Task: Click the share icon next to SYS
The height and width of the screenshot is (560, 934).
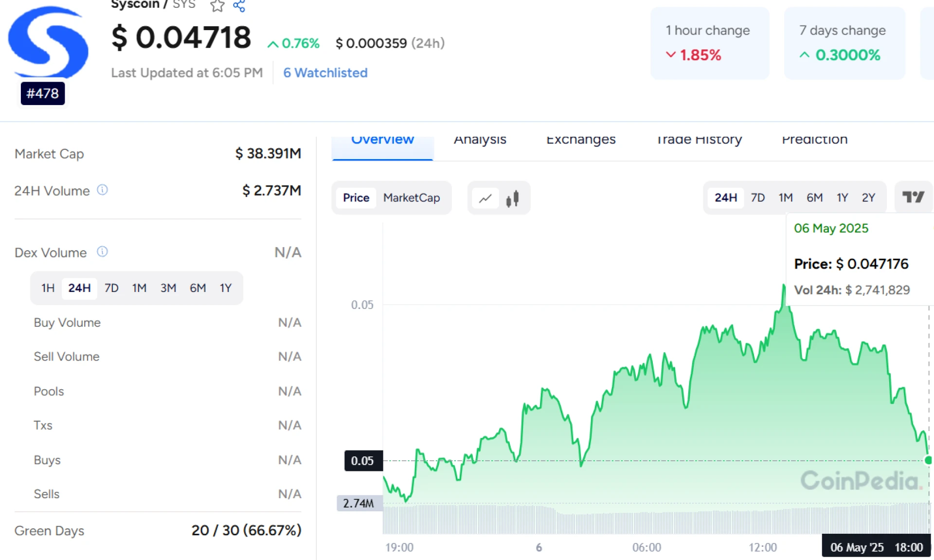Action: click(x=239, y=6)
